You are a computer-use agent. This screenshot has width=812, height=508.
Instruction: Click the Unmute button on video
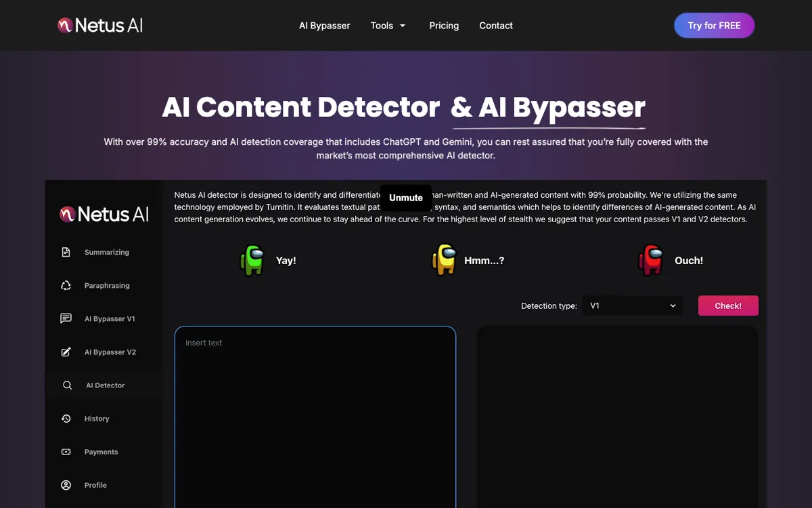(406, 198)
